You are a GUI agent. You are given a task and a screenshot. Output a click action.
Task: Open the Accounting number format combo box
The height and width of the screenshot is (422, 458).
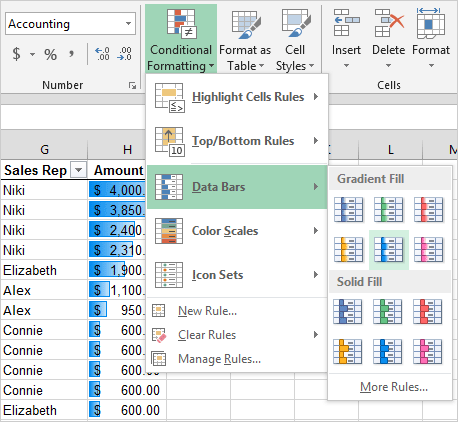(x=70, y=24)
